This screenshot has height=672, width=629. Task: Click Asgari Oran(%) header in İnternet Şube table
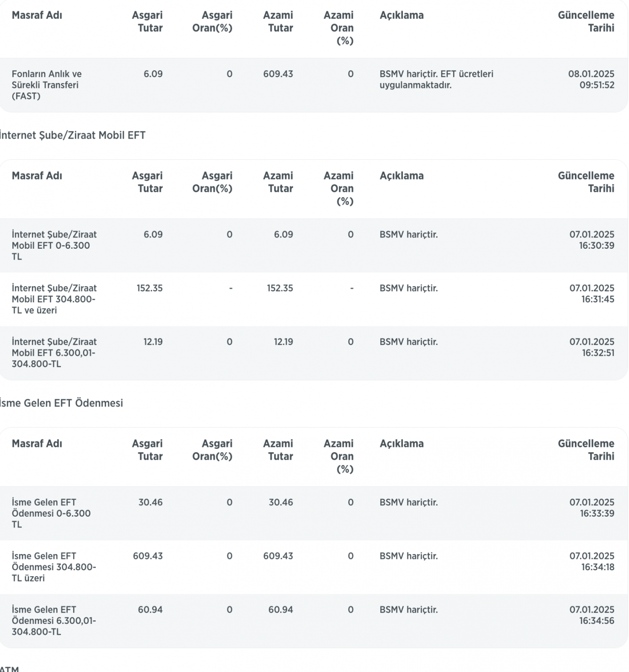212,182
